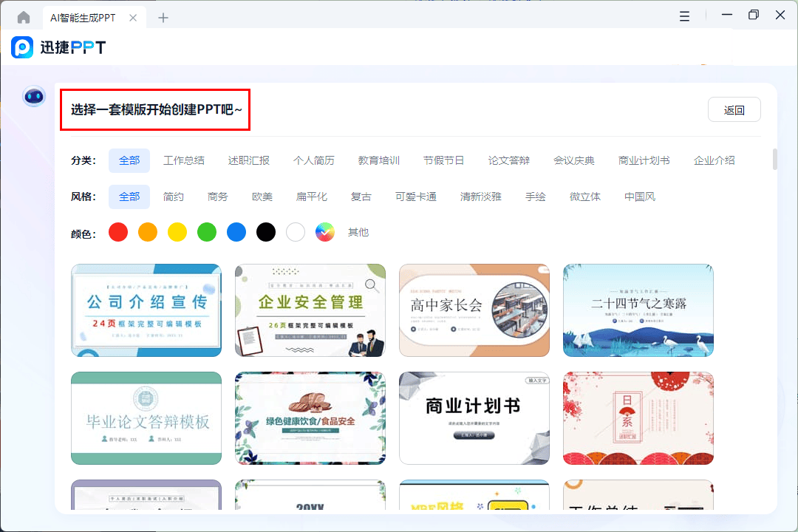This screenshot has height=532, width=798.
Task: Filter category by 商业计划书
Action: 644,161
